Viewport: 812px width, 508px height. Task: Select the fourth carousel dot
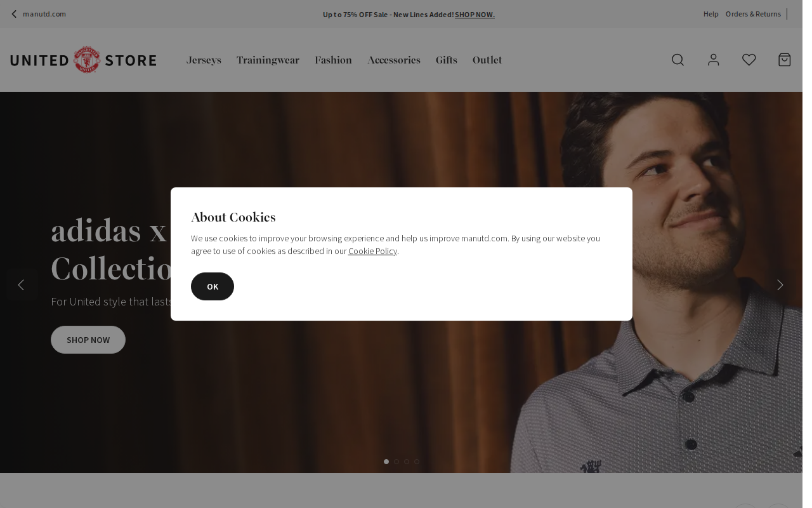tap(417, 462)
